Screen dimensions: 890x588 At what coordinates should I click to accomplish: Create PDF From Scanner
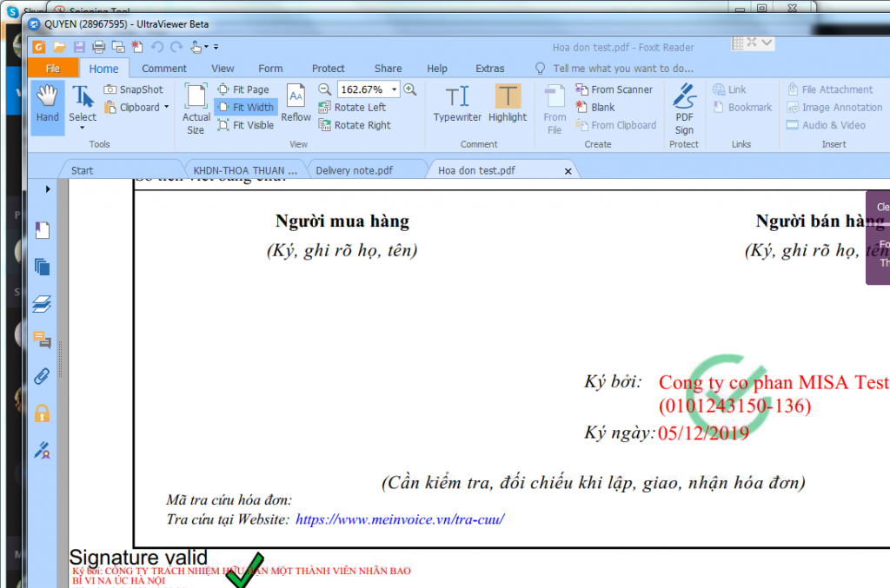[614, 89]
